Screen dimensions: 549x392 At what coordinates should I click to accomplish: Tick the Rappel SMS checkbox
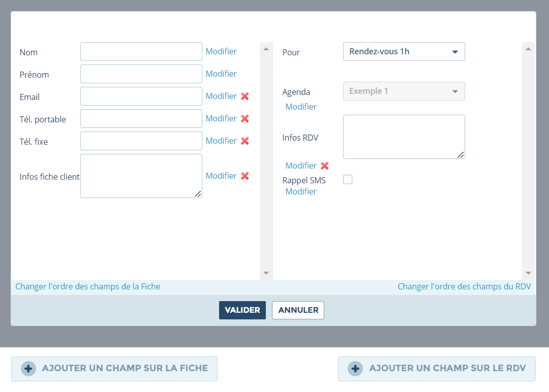point(348,179)
